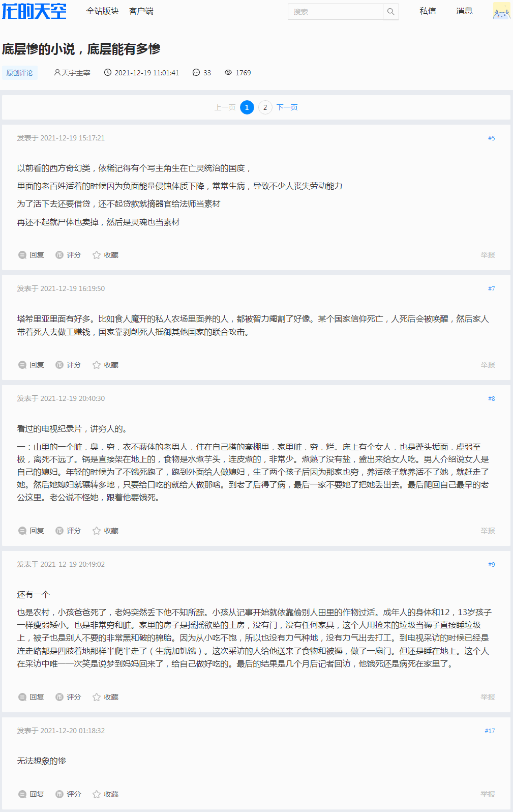Click timestamp 发表于 2021-12-20 01:18:32
Image resolution: width=513 pixels, height=812 pixels.
61,731
